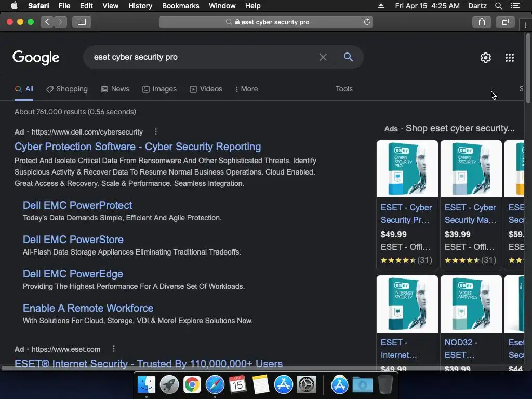Open options dots beside dell.com ad
Image resolution: width=532 pixels, height=399 pixels.
tap(156, 131)
